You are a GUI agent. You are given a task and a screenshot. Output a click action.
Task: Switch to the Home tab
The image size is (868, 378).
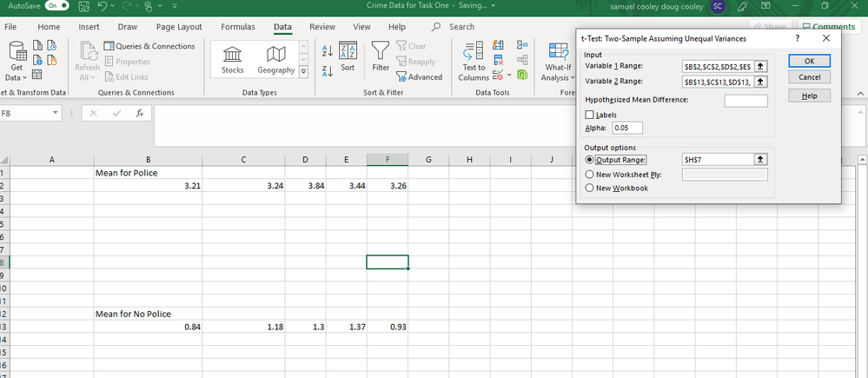49,27
